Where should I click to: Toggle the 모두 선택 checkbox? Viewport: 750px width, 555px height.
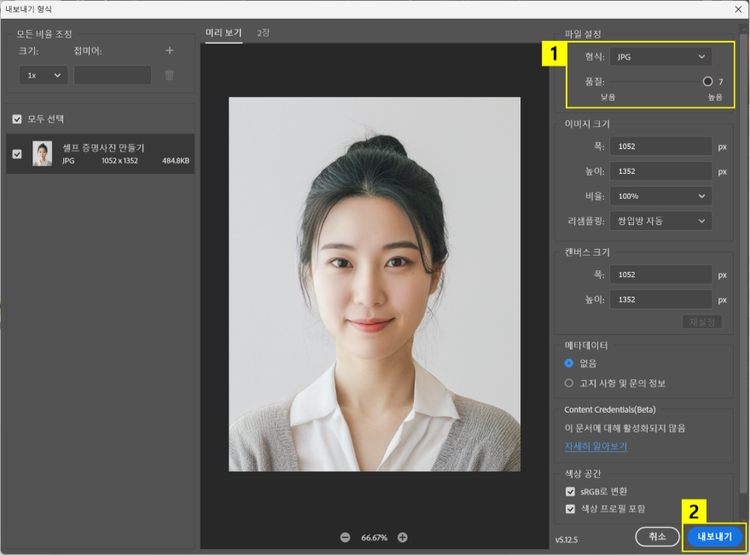pos(17,119)
